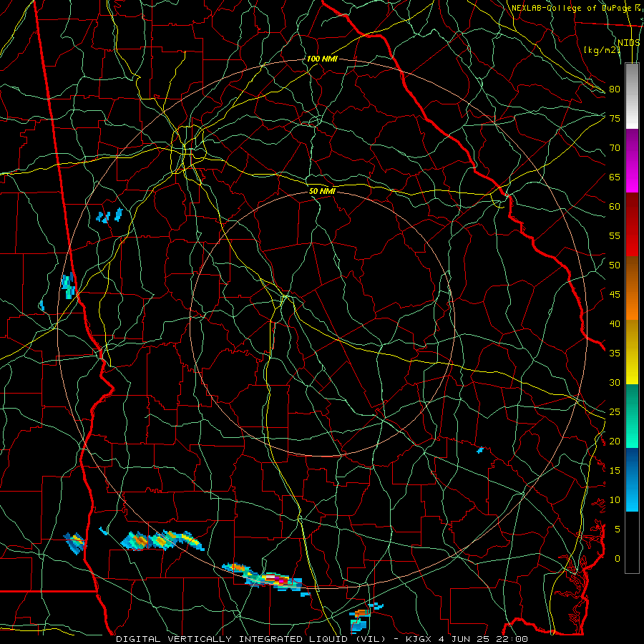
Task: Click the legend value 80
Action: tap(615, 89)
